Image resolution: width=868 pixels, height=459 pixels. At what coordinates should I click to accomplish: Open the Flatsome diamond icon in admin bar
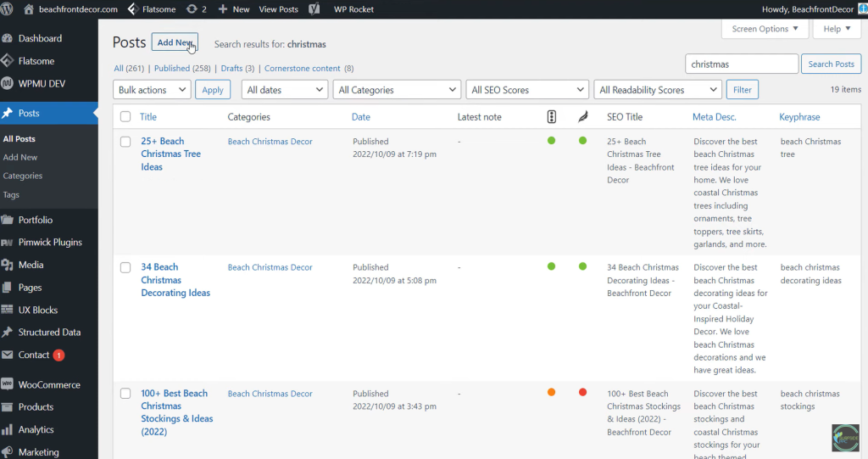coord(133,8)
